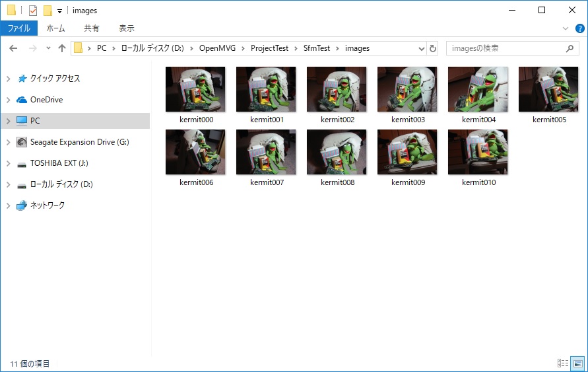Select the kermit007 thumbnail
588x372 pixels.
[266, 152]
